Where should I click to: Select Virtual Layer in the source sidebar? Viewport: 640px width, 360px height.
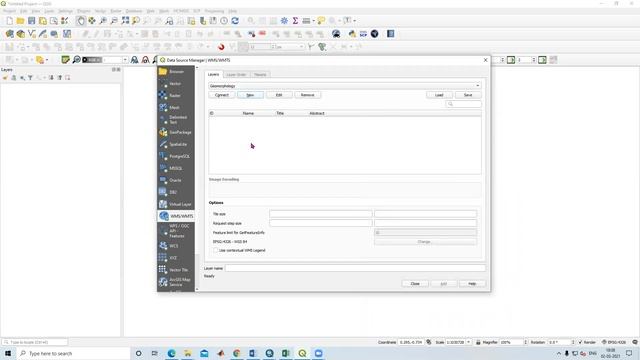pos(176,204)
